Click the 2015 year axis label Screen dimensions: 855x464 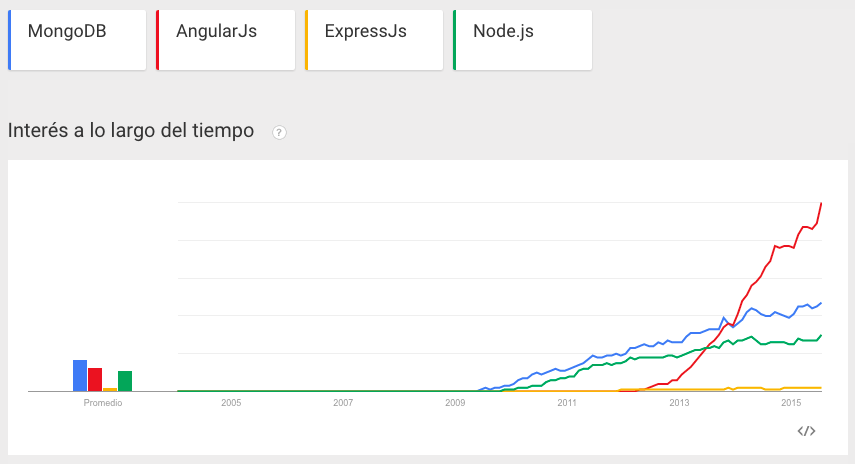[792, 403]
